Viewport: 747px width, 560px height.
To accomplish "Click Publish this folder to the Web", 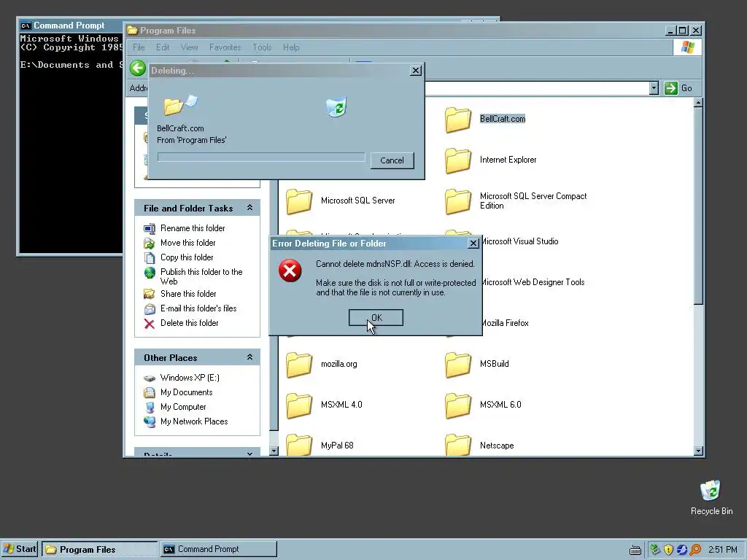I will point(193,276).
